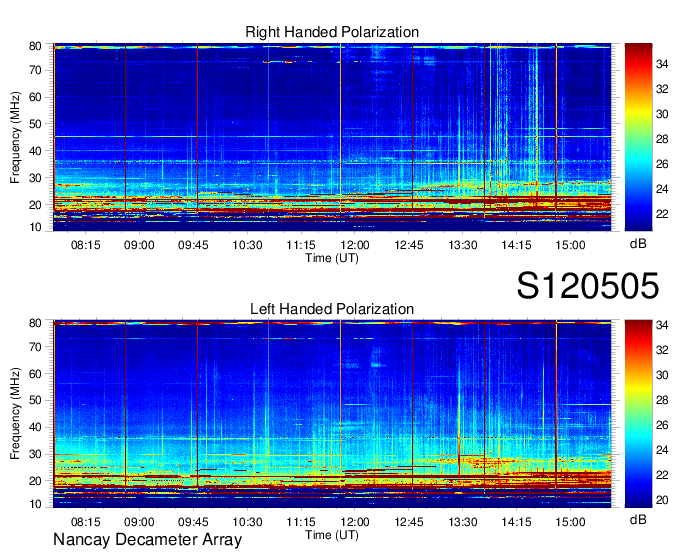Screen dimensions: 680x552
Task: Click the 09:00 time tick of the Left Handed plot
Action: [x=139, y=522]
